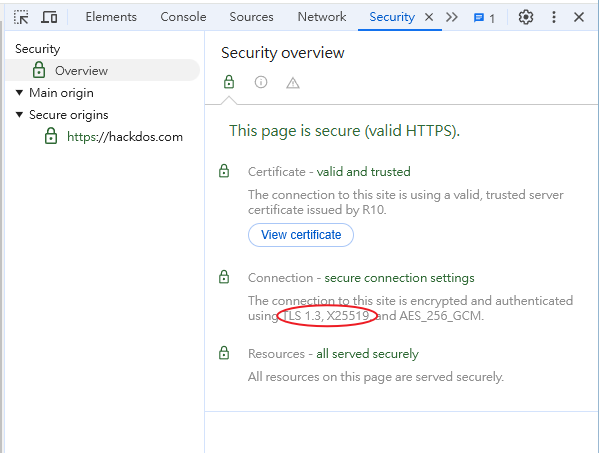599x453 pixels.
Task: Select the info circle filter icon
Action: pyautogui.click(x=261, y=82)
